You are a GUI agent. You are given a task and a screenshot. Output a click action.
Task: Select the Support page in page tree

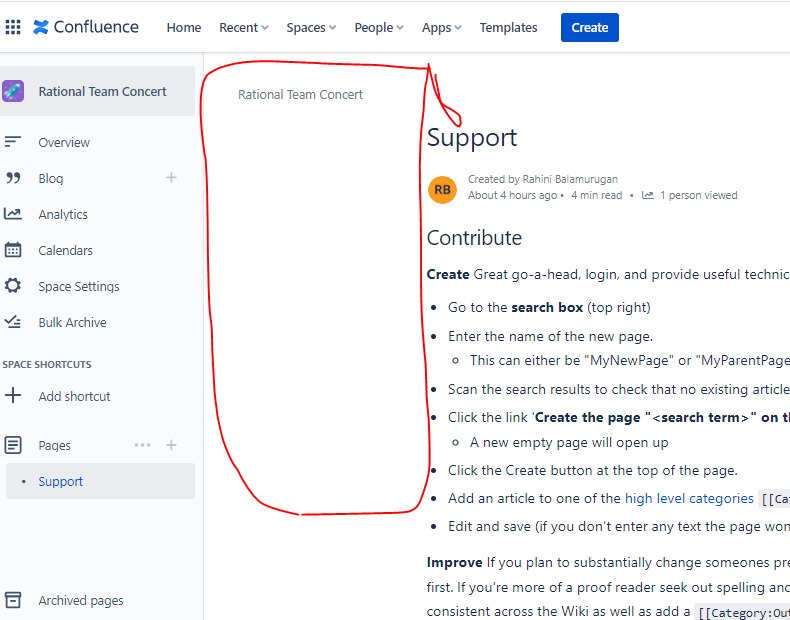[x=100, y=481]
